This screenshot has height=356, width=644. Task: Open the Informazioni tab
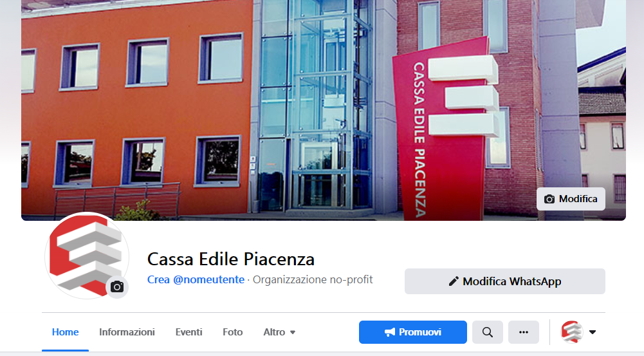127,332
